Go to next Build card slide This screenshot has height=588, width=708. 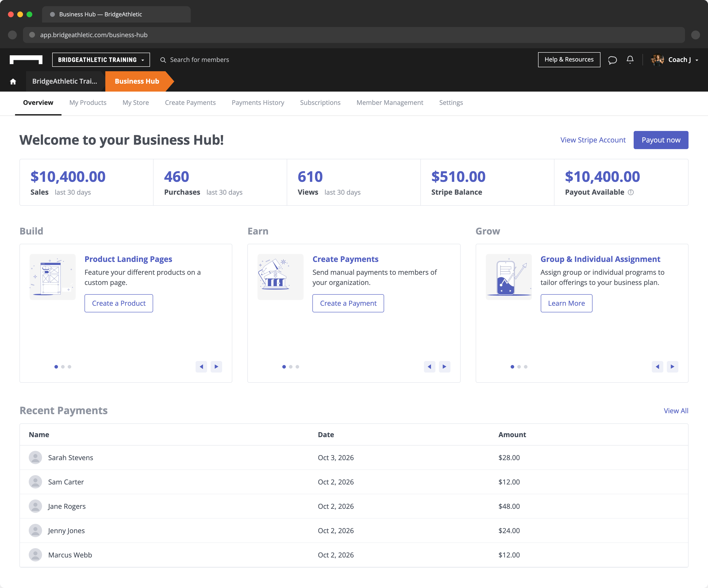pos(216,367)
